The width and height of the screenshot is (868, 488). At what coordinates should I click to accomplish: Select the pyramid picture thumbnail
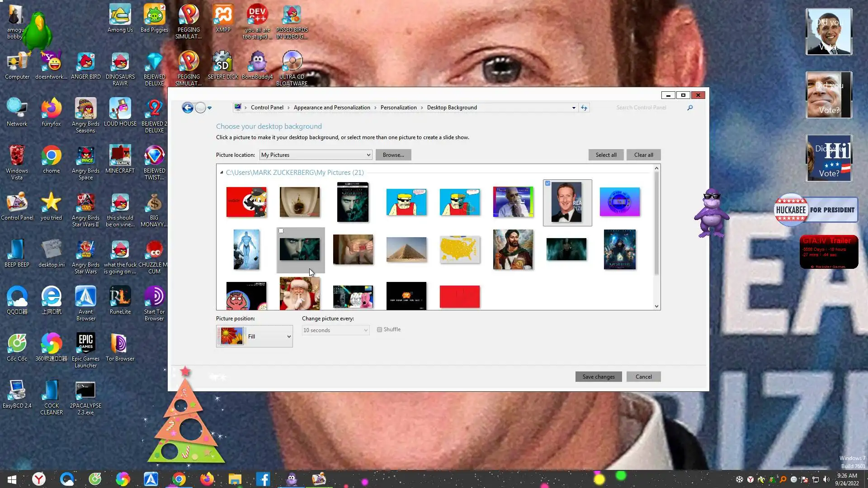pyautogui.click(x=406, y=249)
